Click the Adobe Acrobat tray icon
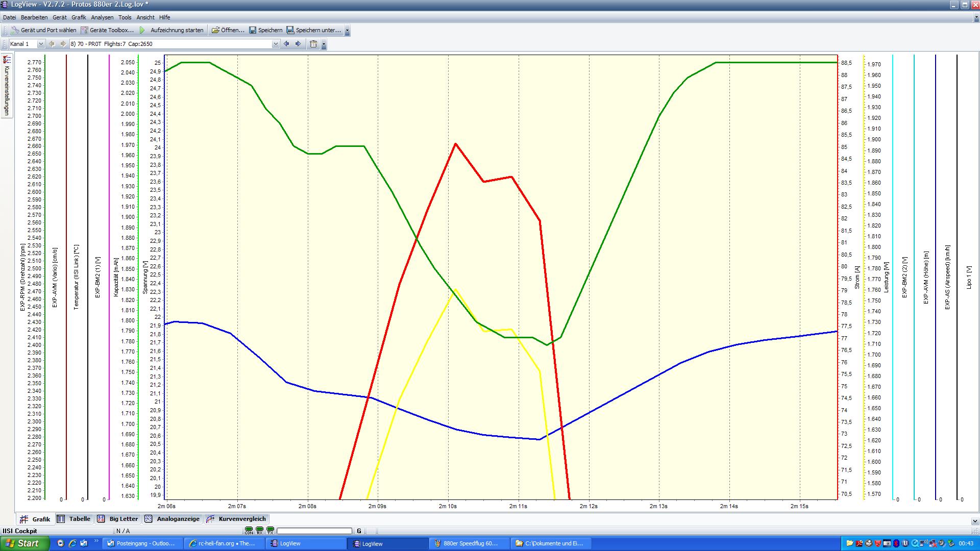980x551 pixels. pyautogui.click(x=859, y=543)
